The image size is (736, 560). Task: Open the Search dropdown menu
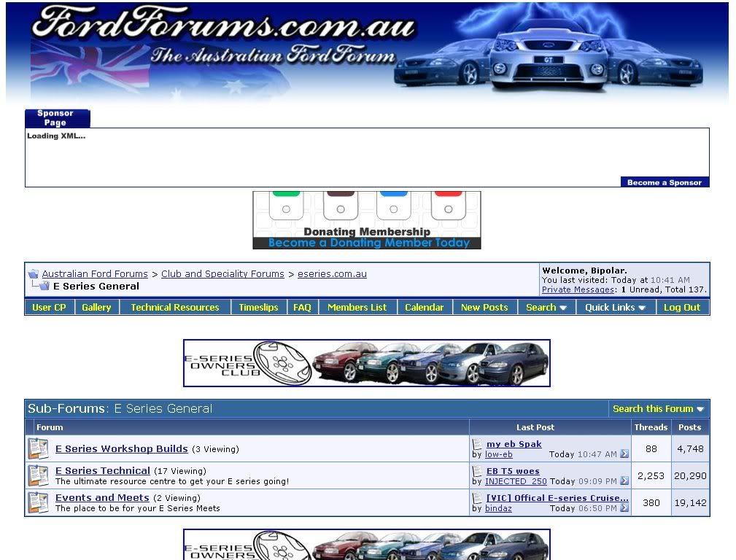click(546, 308)
